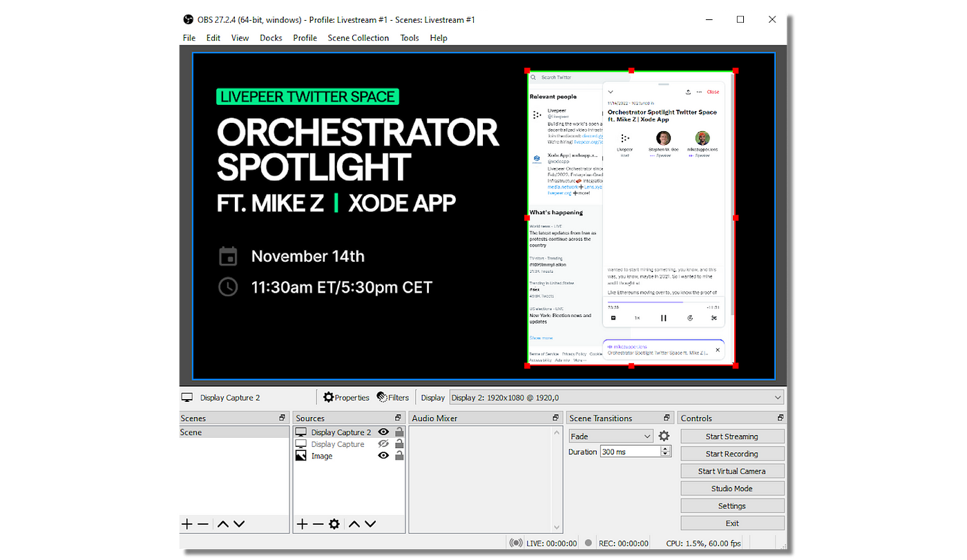The height and width of the screenshot is (560, 967).
Task: Open the Profile menu
Action: tap(305, 38)
